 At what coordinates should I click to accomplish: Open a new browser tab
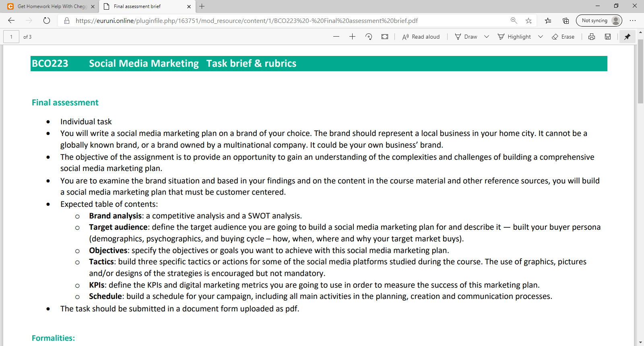click(202, 6)
